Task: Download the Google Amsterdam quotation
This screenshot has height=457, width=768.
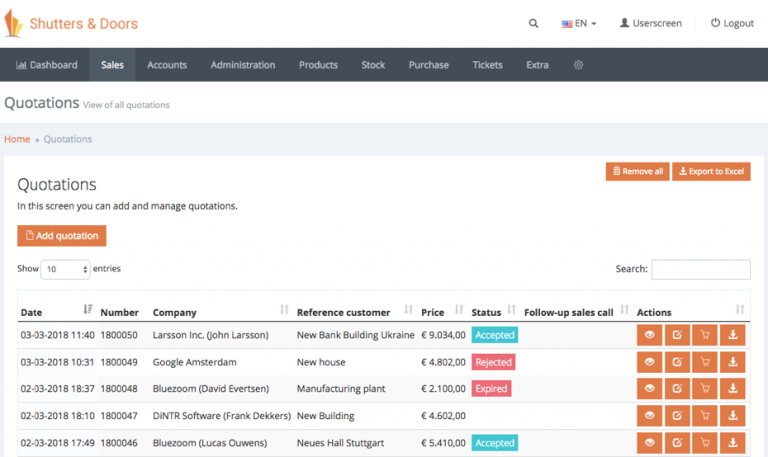Action: (733, 362)
